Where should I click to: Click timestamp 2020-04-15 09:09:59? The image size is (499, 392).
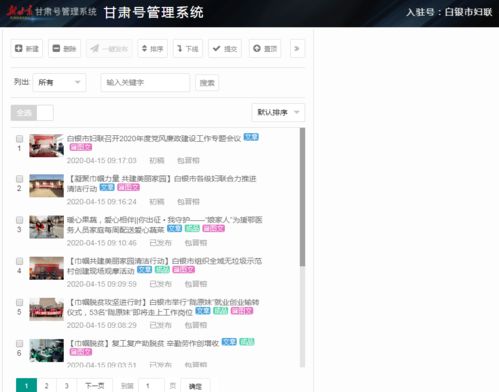[x=102, y=284]
